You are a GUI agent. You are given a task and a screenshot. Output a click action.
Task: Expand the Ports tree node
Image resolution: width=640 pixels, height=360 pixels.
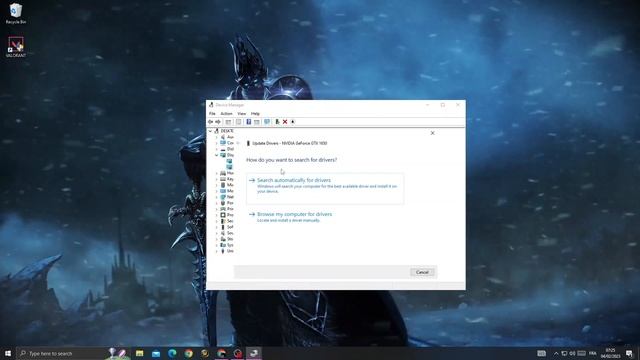click(x=217, y=203)
